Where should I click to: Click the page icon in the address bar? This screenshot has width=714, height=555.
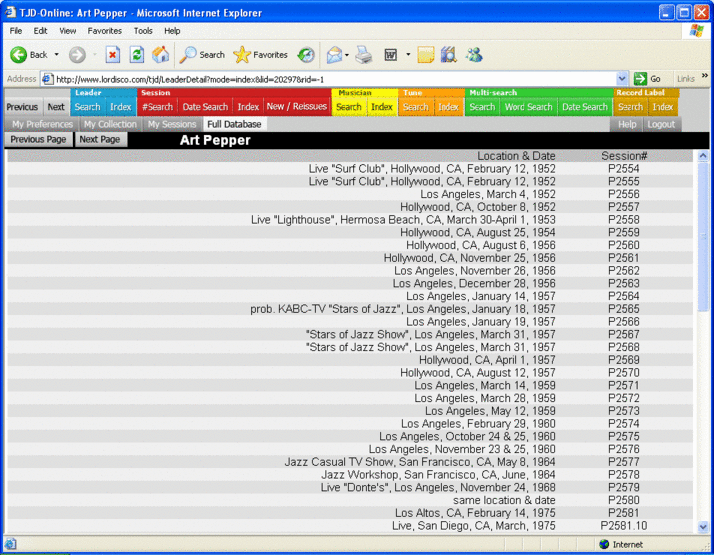point(48,79)
